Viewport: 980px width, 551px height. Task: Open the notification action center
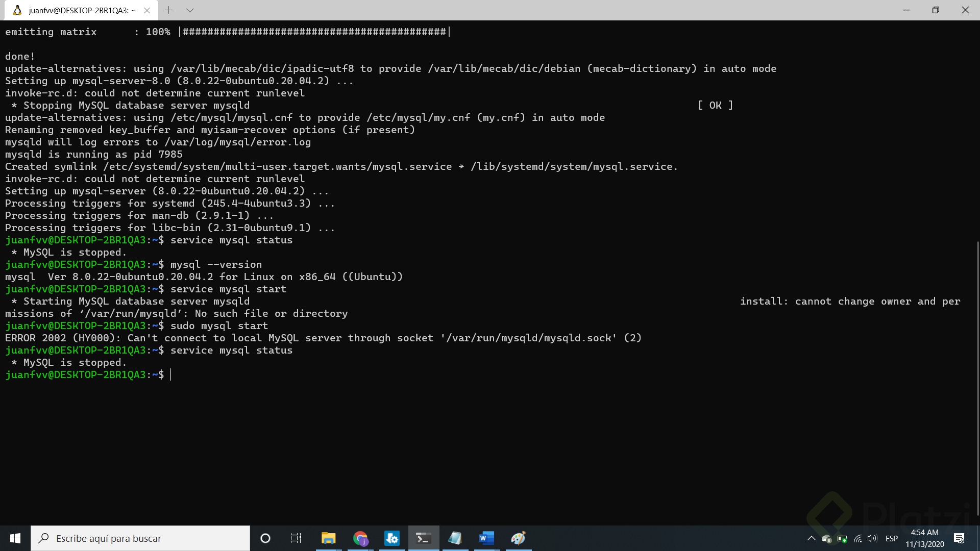(x=959, y=539)
